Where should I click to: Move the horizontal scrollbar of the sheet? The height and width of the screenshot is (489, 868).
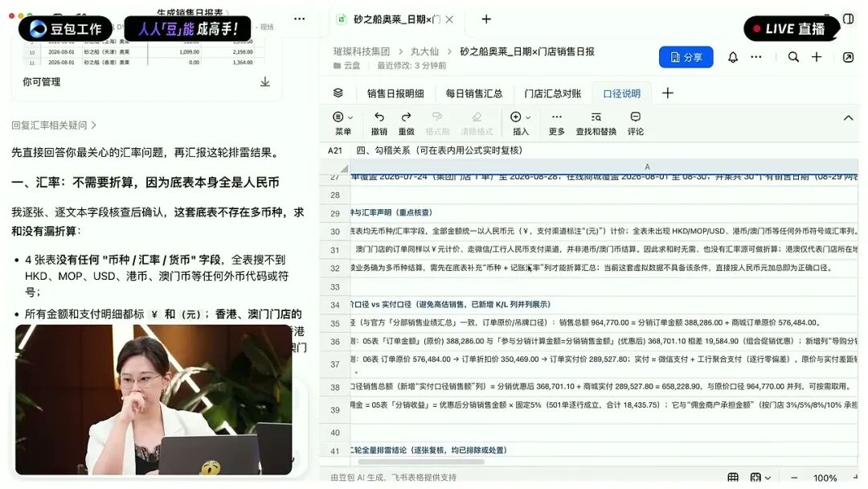pos(420,462)
